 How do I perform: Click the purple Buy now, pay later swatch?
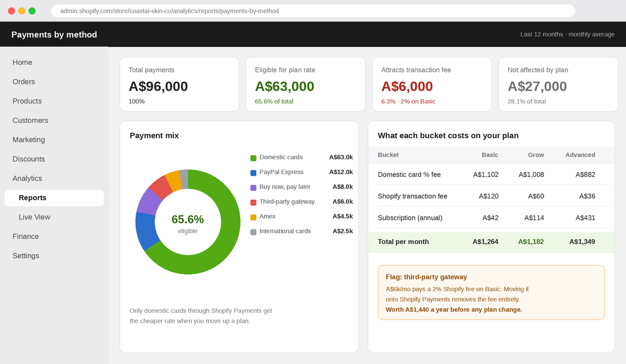[253, 188]
